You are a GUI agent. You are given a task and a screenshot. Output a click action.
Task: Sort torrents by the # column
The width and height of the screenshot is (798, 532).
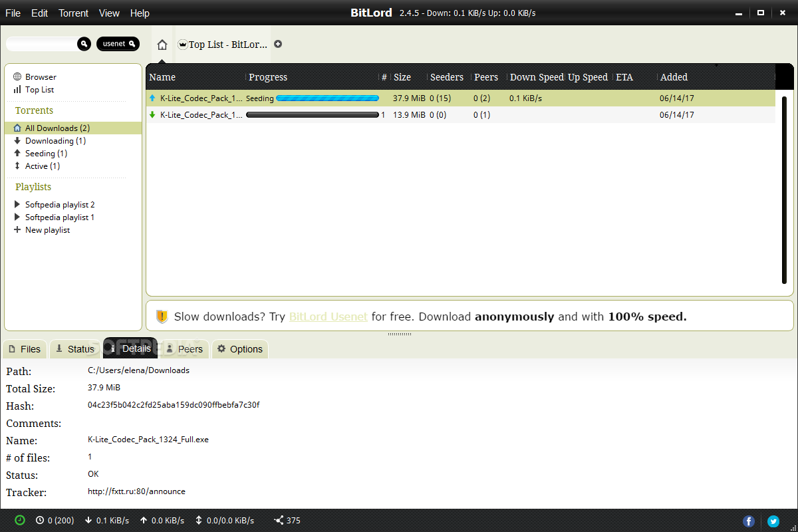[x=384, y=77]
